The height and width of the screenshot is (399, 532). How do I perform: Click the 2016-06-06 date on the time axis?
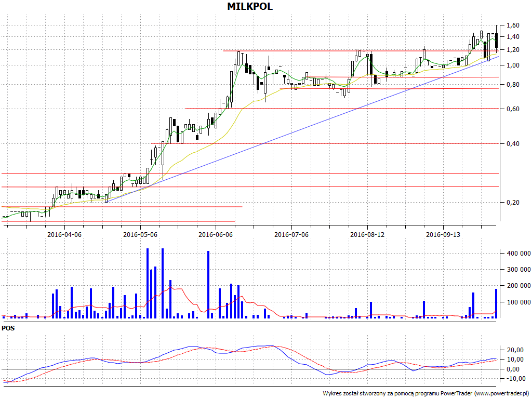[x=216, y=234]
